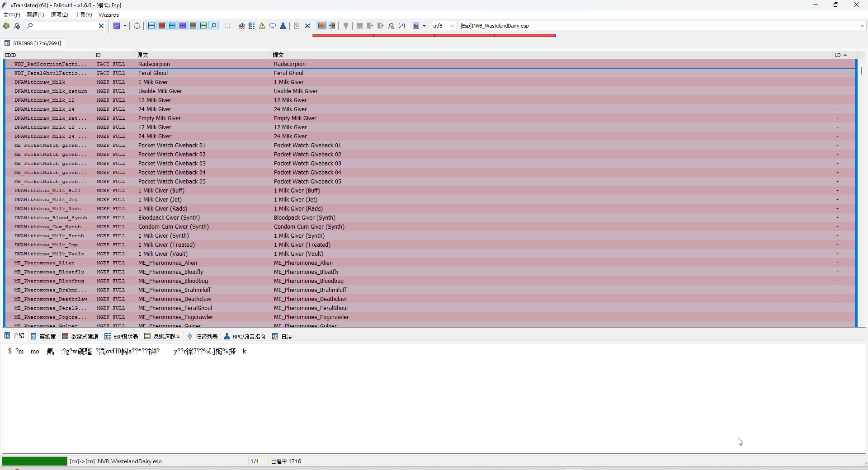Image resolution: width=868 pixels, height=470 pixels.
Task: Sort by the 原文 column header
Action: pyautogui.click(x=203, y=55)
